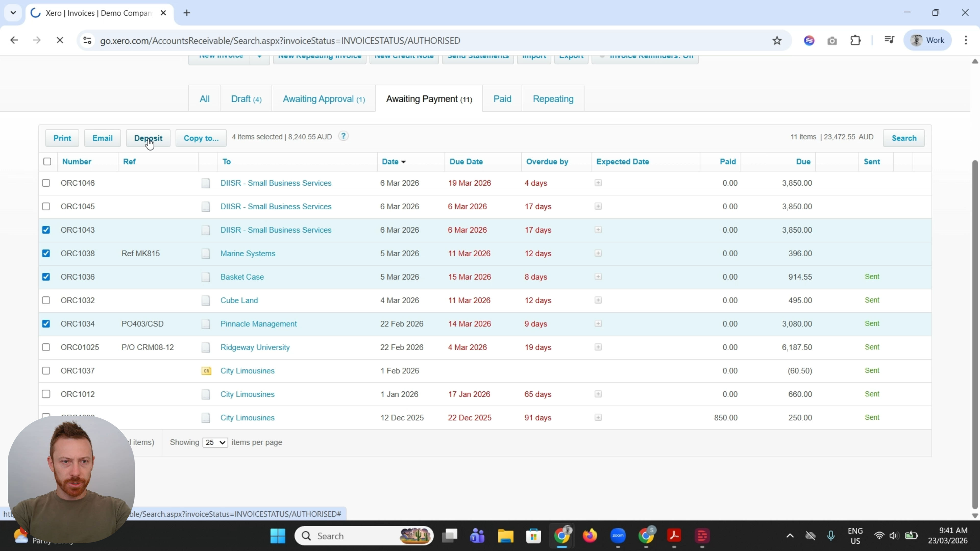Select the Awaiting Payment (11) tab
This screenshot has width=980, height=551.
pyautogui.click(x=429, y=99)
